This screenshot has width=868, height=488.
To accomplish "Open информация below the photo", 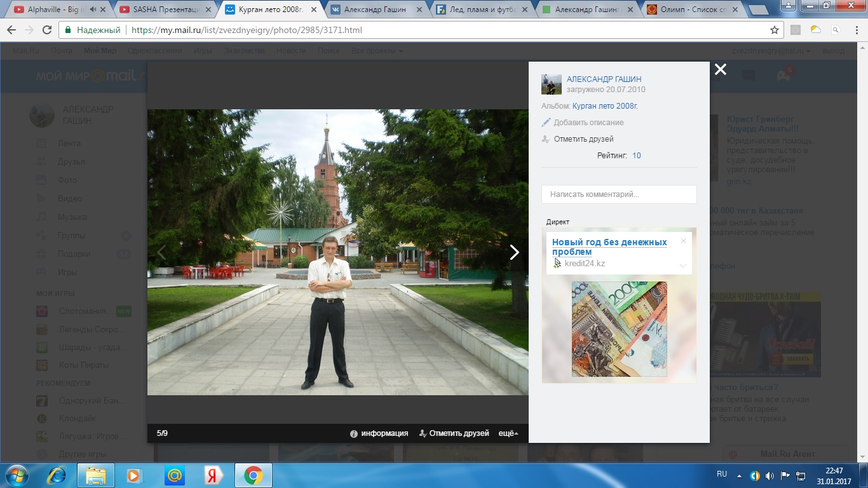I will click(x=379, y=433).
